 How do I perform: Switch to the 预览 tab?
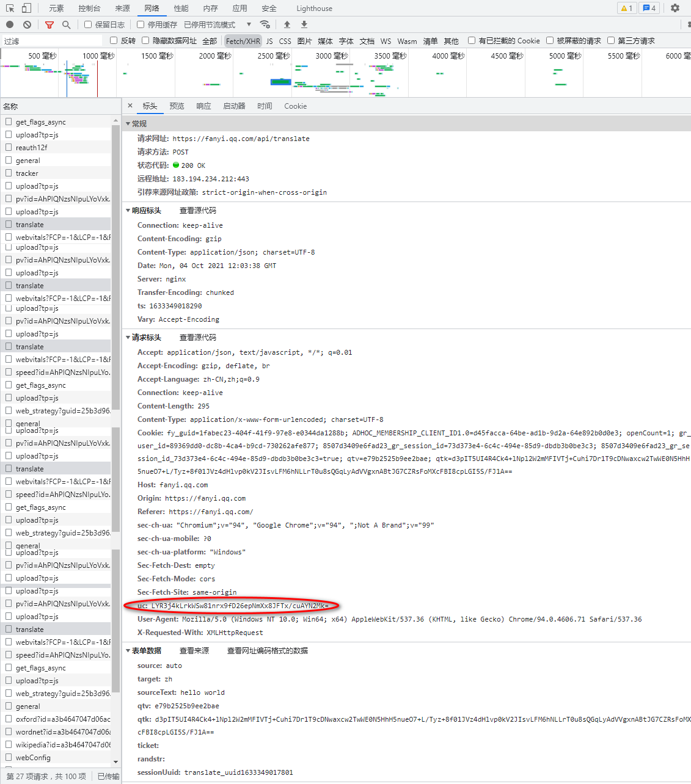(177, 106)
